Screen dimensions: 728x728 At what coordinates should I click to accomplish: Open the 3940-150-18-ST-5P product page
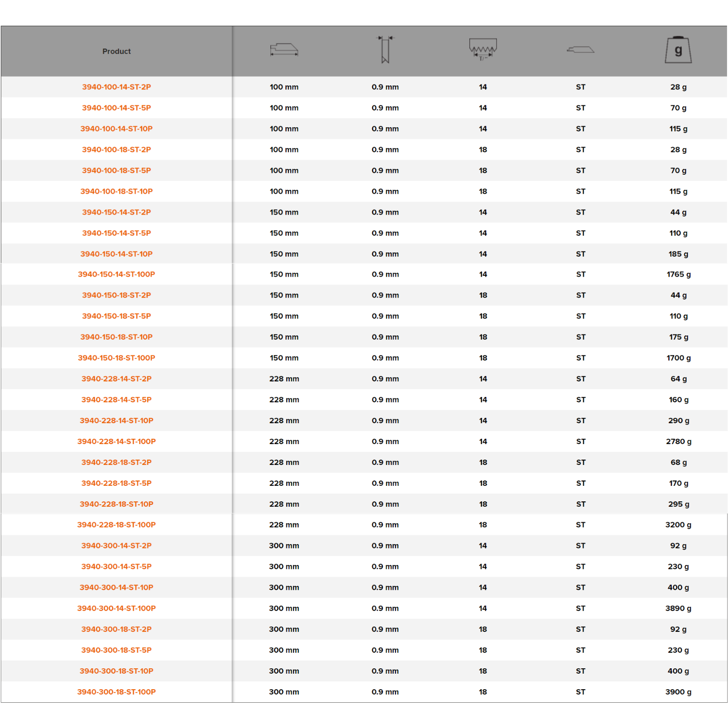coord(116,316)
